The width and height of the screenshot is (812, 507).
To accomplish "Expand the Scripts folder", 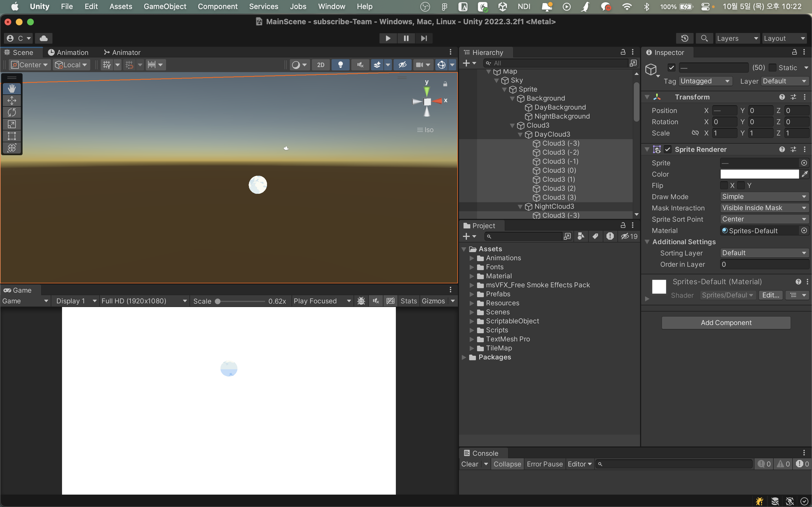I will pyautogui.click(x=472, y=330).
